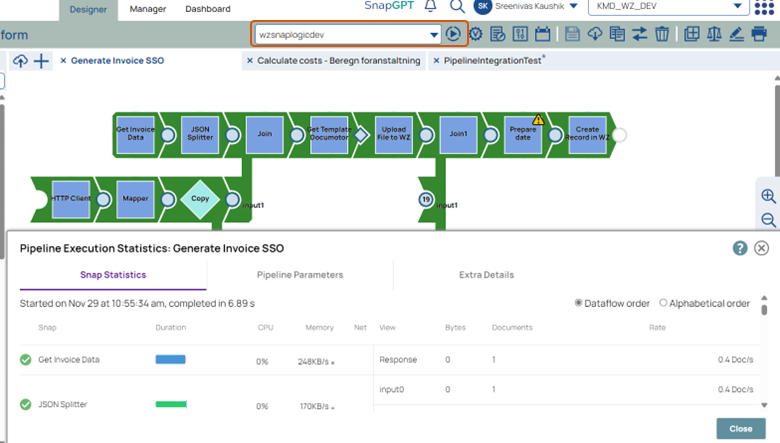Click the cloud upload import icon
The image size is (780, 443).
20,61
